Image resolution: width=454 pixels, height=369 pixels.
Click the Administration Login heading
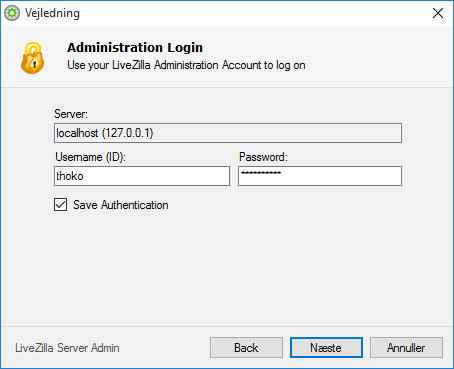pos(135,47)
